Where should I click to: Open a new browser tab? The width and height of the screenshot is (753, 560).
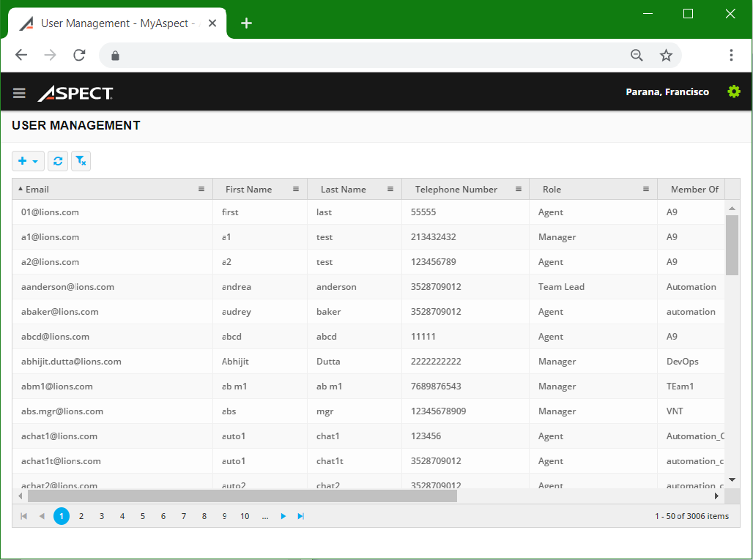(246, 23)
